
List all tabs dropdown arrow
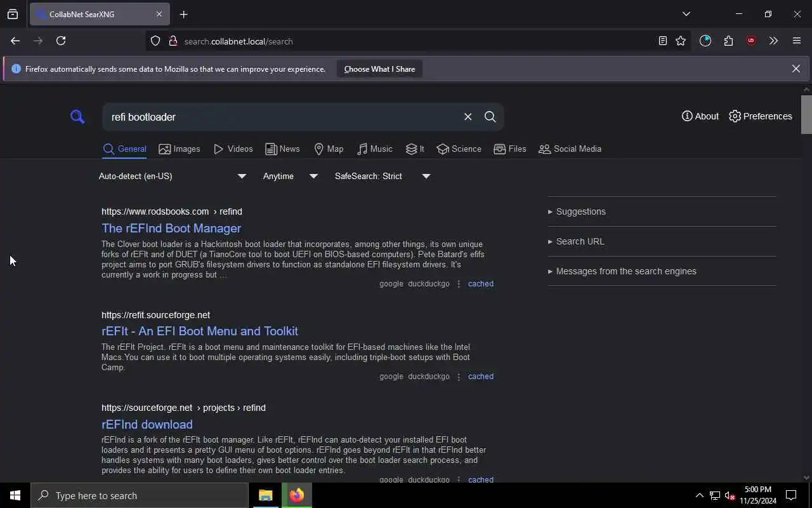coord(686,14)
